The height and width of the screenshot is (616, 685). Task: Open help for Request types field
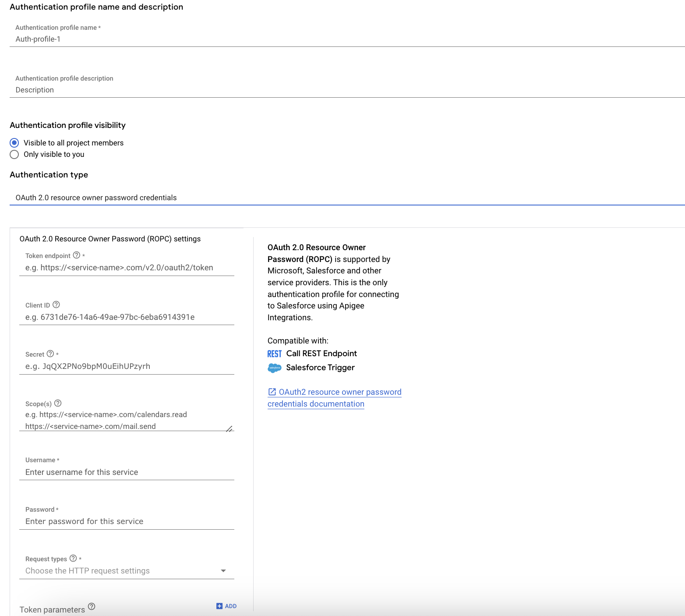coord(73,558)
